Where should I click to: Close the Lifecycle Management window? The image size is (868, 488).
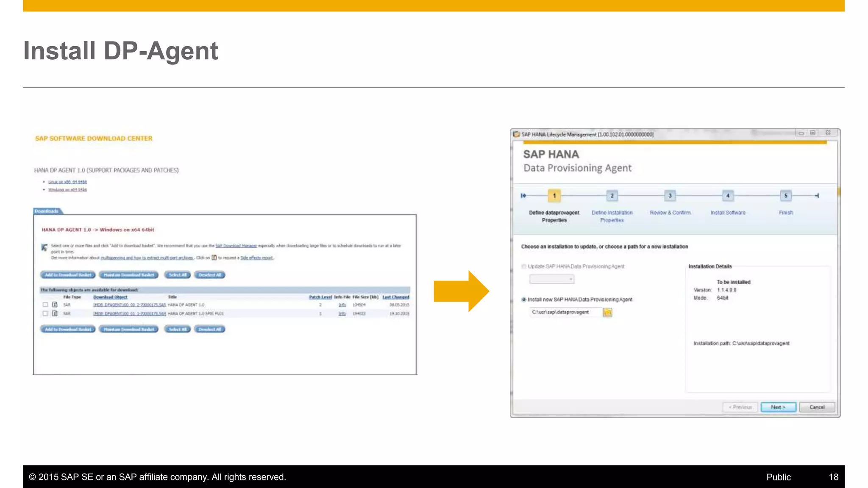click(x=828, y=133)
